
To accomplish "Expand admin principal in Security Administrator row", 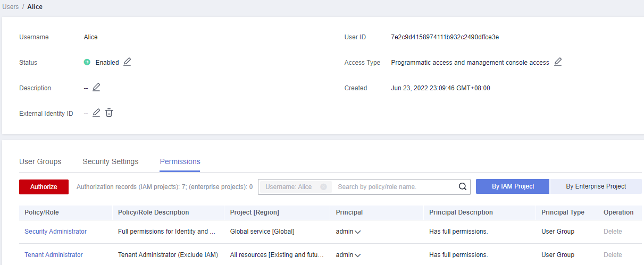I will point(357,232).
